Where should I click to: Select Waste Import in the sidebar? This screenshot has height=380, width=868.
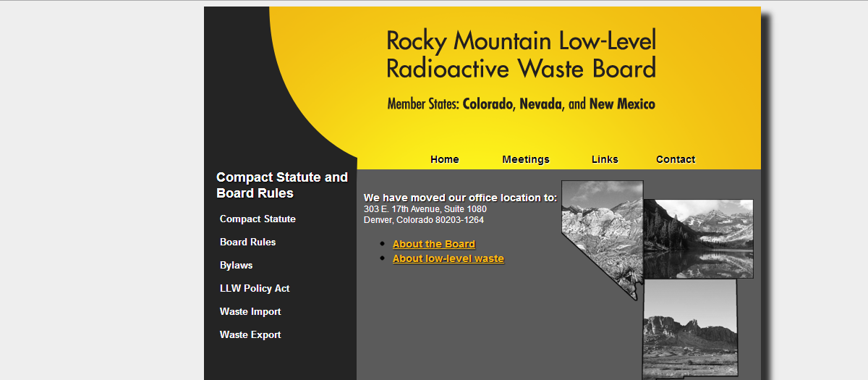[250, 311]
